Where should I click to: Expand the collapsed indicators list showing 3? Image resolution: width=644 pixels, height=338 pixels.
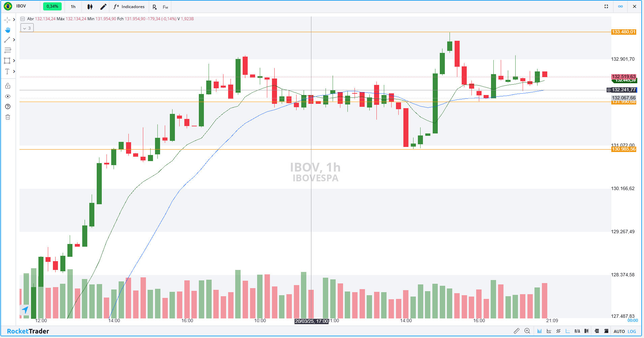pos(27,28)
